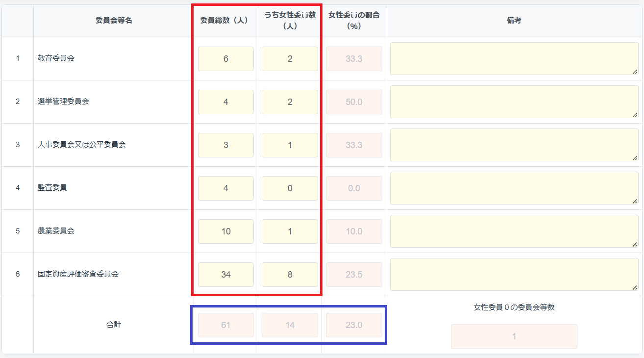
Task: Click the 23.5 percentage field
Action: pos(354,275)
